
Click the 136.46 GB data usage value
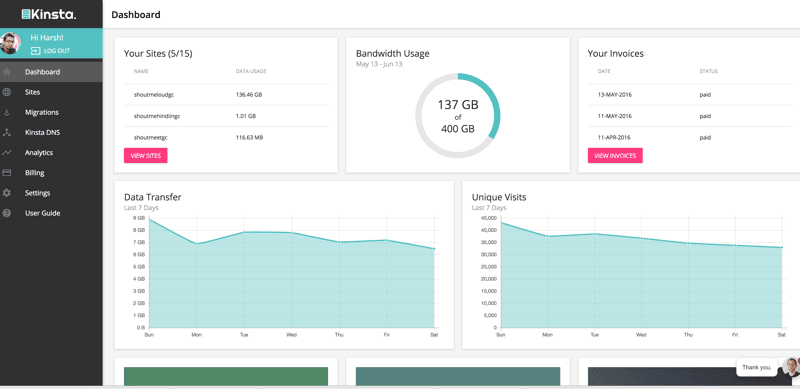coord(249,95)
